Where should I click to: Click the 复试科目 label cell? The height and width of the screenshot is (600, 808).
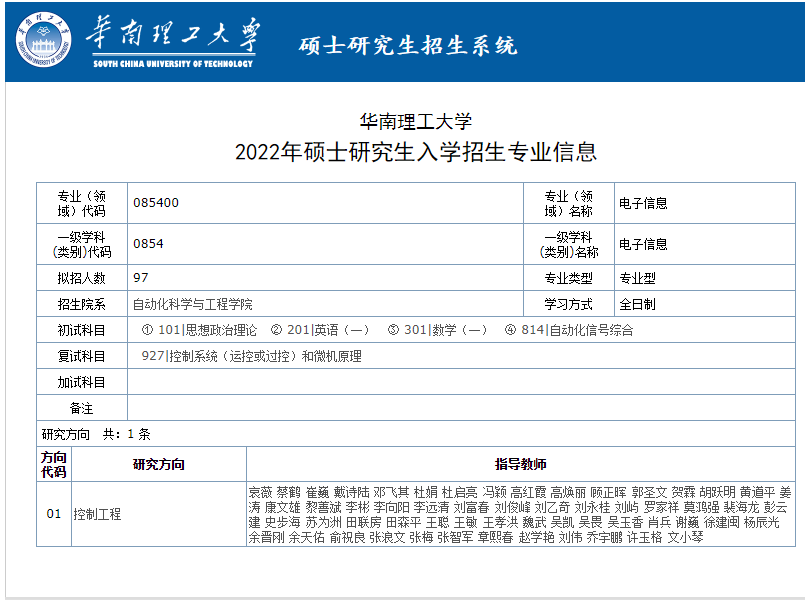82,356
